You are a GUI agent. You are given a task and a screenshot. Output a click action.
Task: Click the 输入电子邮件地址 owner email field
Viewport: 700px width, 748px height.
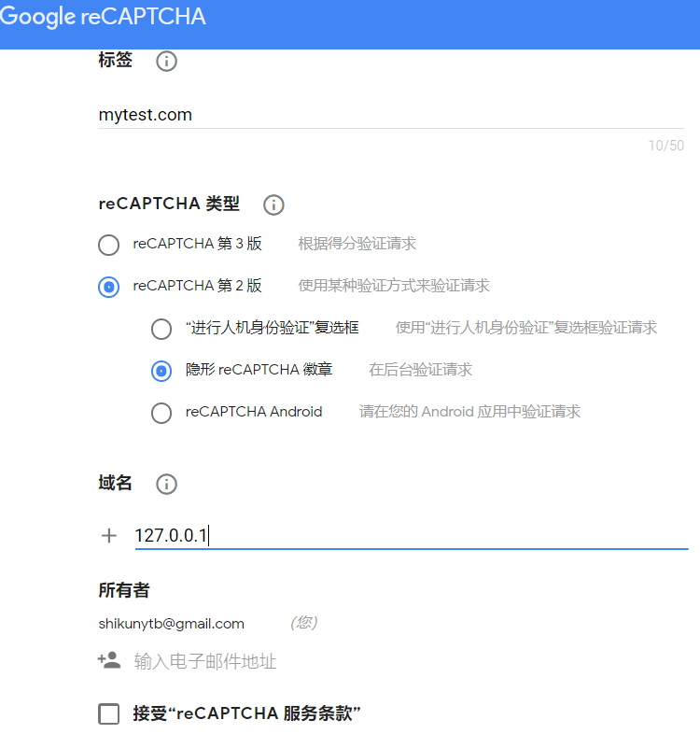[x=205, y=662]
